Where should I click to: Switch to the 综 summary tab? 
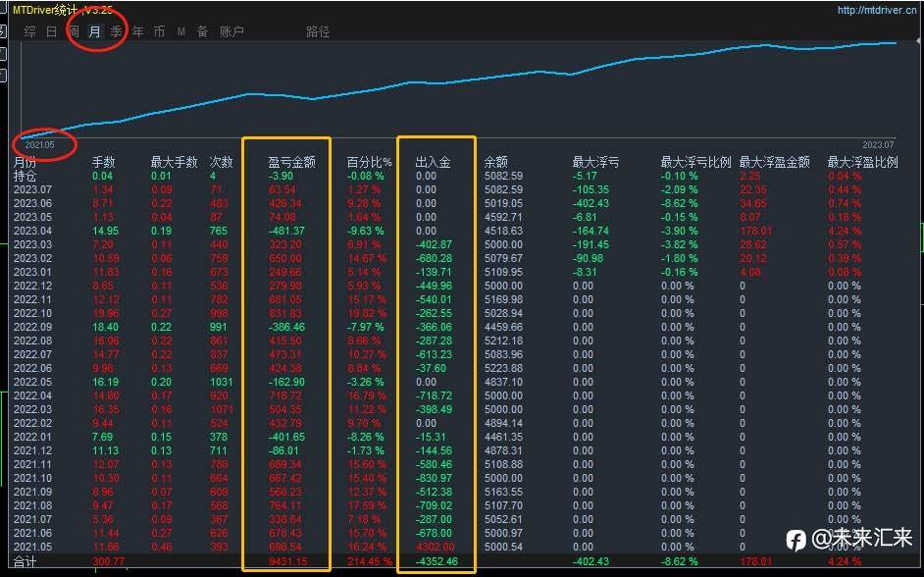[x=30, y=31]
